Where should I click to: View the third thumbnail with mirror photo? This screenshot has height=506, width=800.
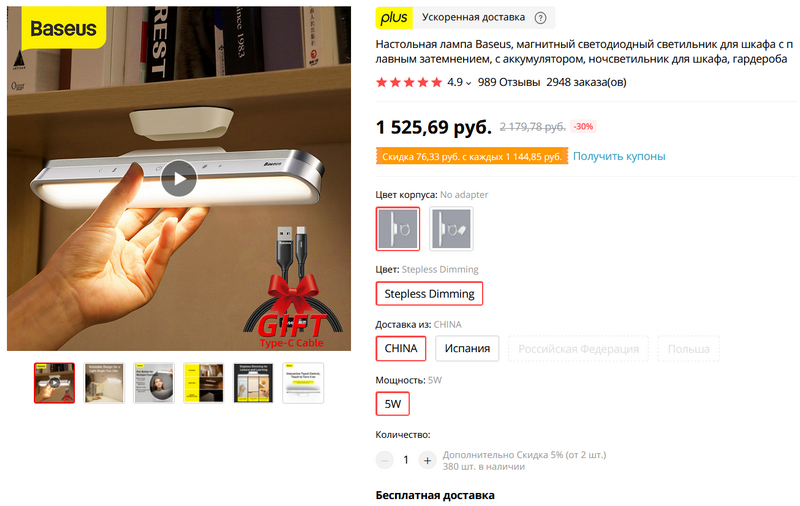(154, 383)
